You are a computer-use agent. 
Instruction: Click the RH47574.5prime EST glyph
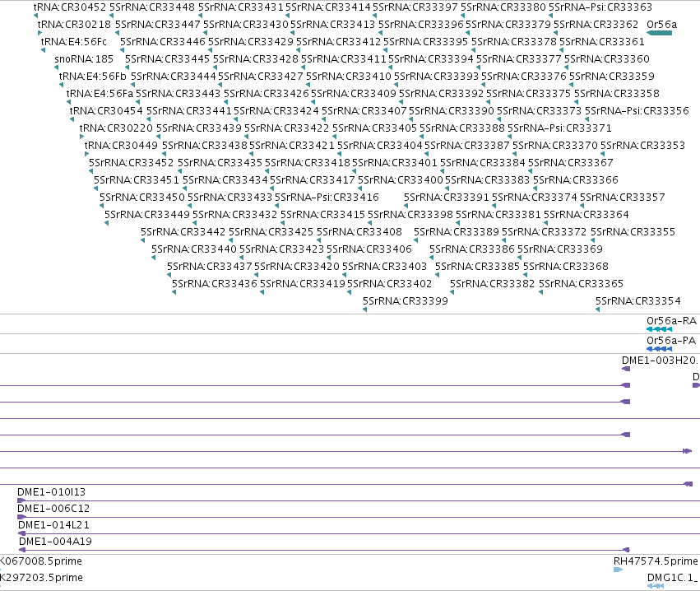click(618, 570)
